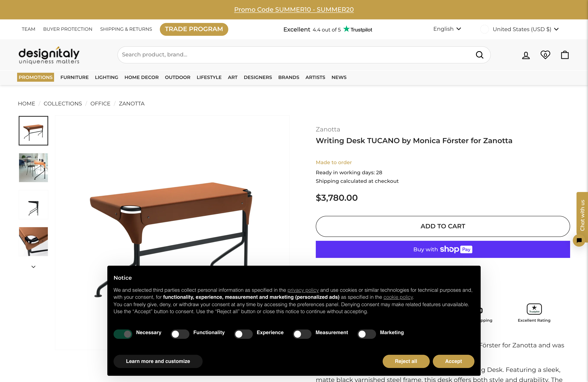This screenshot has height=382, width=588.
Task: Open the FURNITURE menu
Action: pos(74,77)
